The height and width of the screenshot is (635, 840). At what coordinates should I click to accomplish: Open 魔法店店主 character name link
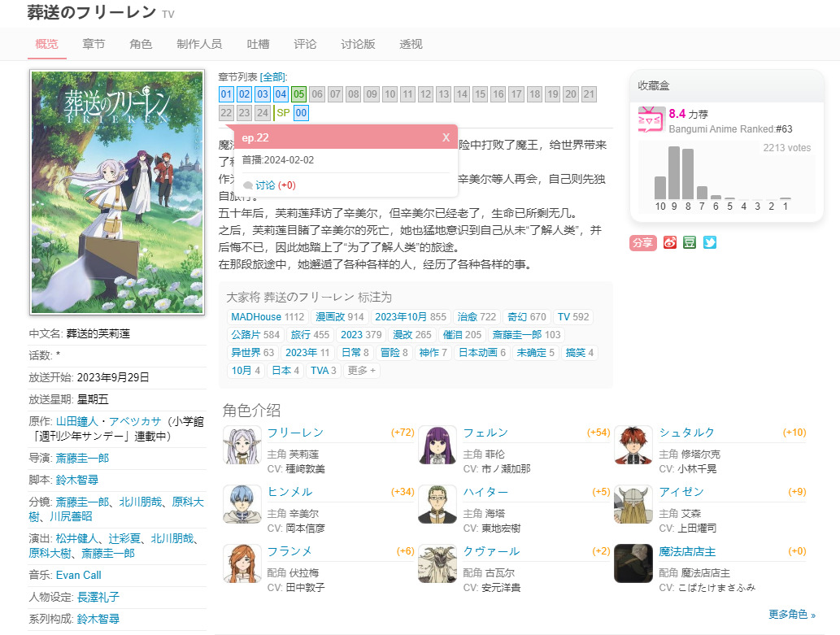pos(687,551)
